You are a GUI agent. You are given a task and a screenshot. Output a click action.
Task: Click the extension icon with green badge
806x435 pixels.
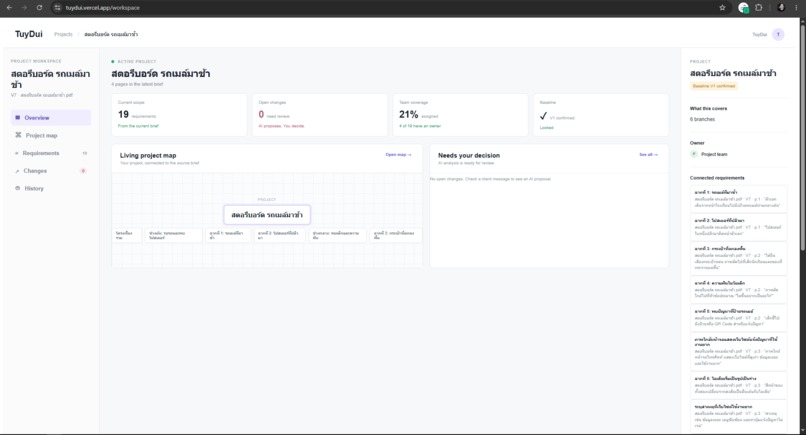[x=743, y=8]
